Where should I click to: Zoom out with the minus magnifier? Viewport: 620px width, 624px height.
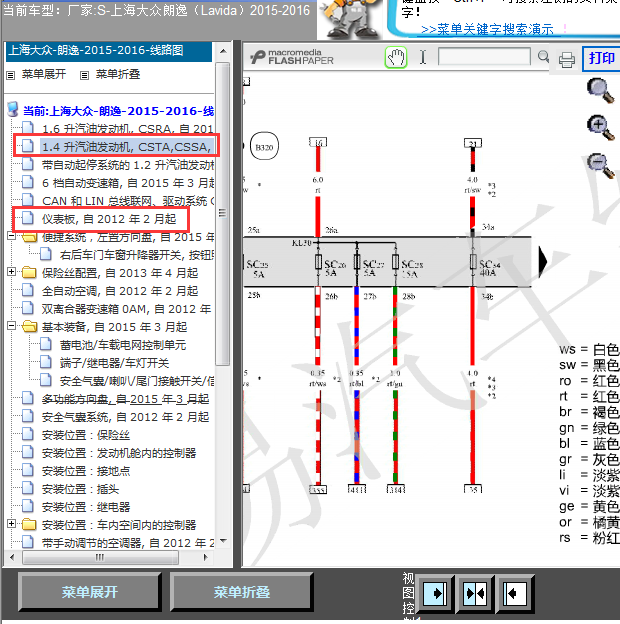tap(601, 165)
